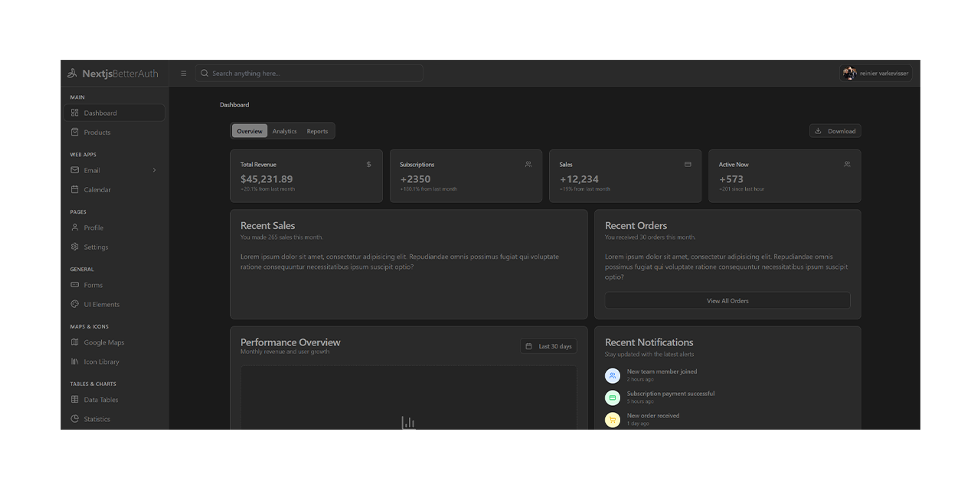Toggle the sidebar with the hamburger icon
This screenshot has width=980, height=490.
pos(183,73)
